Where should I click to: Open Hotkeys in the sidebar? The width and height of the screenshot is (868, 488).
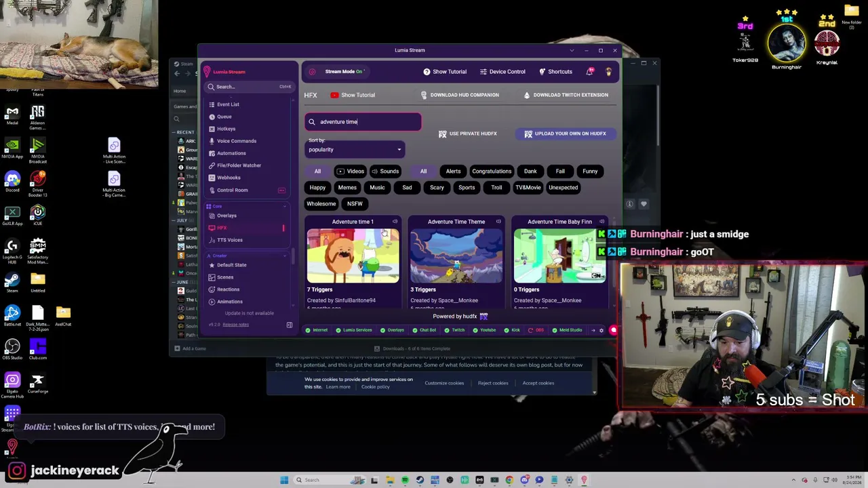(226, 129)
